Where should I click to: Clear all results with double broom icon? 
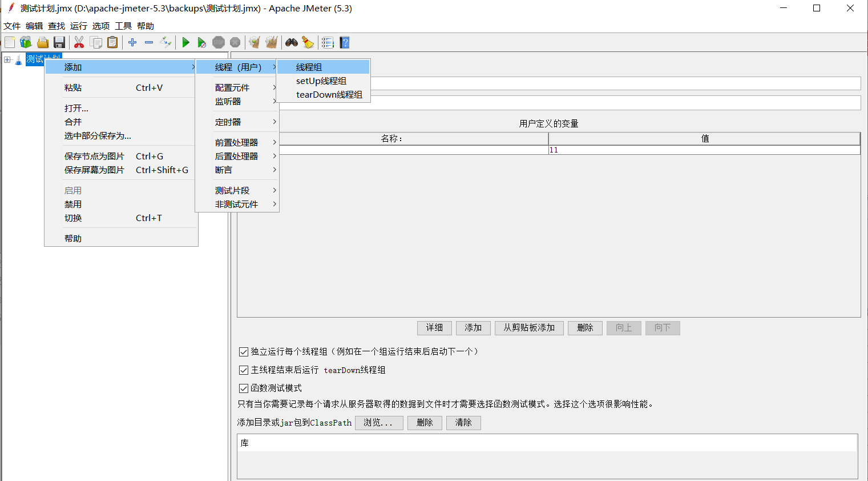click(x=272, y=42)
